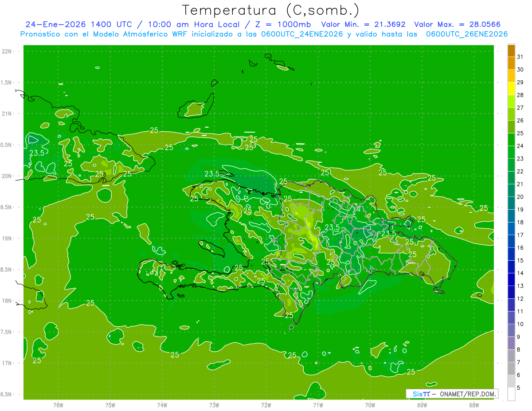Click the "68W" longitude axis label

coord(474,405)
